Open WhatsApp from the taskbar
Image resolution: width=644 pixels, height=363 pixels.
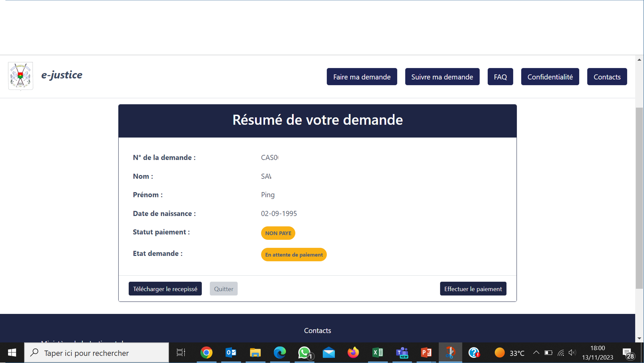[304, 353]
